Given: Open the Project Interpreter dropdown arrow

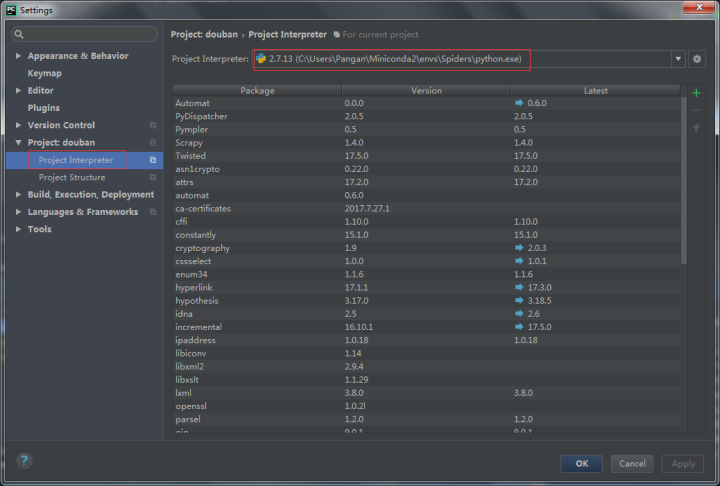Looking at the screenshot, I should [678, 59].
